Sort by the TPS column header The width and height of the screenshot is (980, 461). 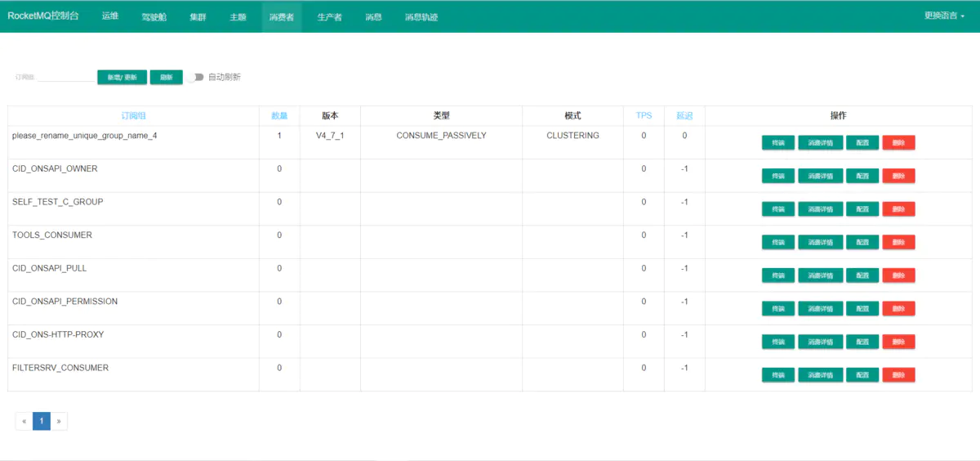click(644, 116)
